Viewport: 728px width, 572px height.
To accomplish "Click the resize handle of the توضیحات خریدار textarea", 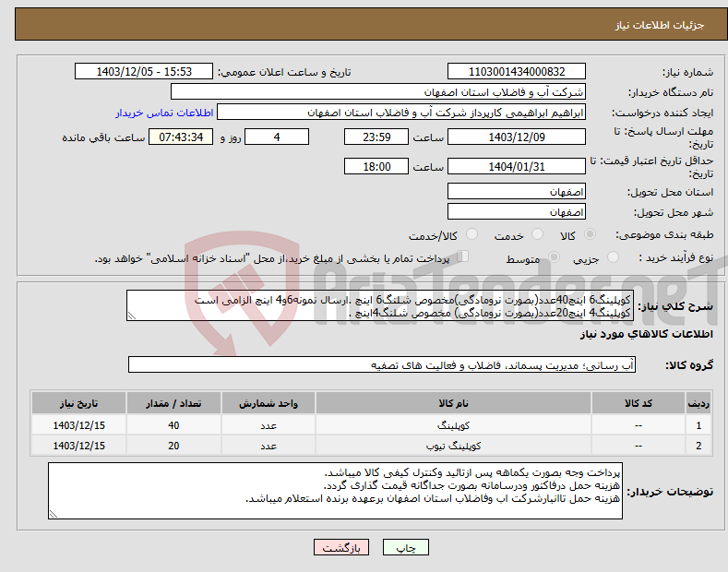I will tap(53, 514).
